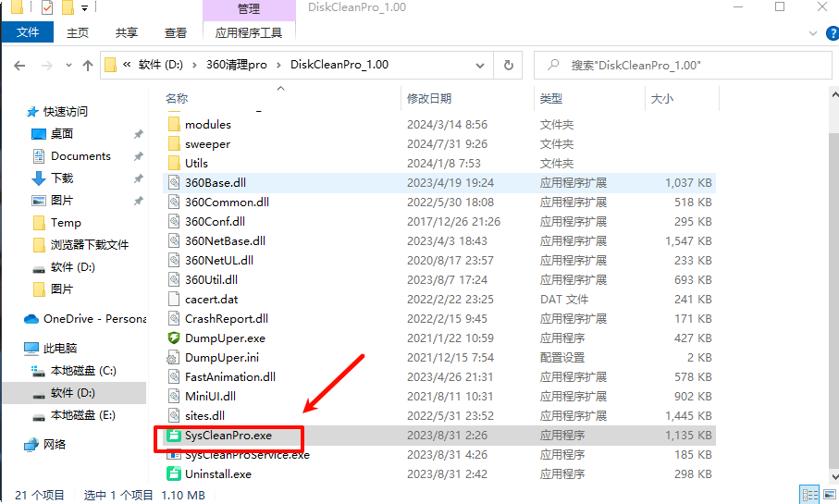This screenshot has height=504, width=839.
Task: Sort by the 修改日期 column header
Action: point(429,98)
